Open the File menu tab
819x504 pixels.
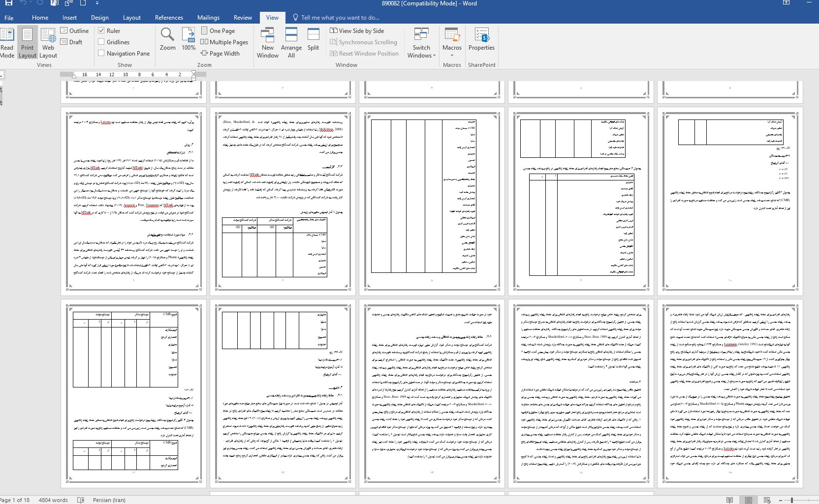[x=9, y=18]
